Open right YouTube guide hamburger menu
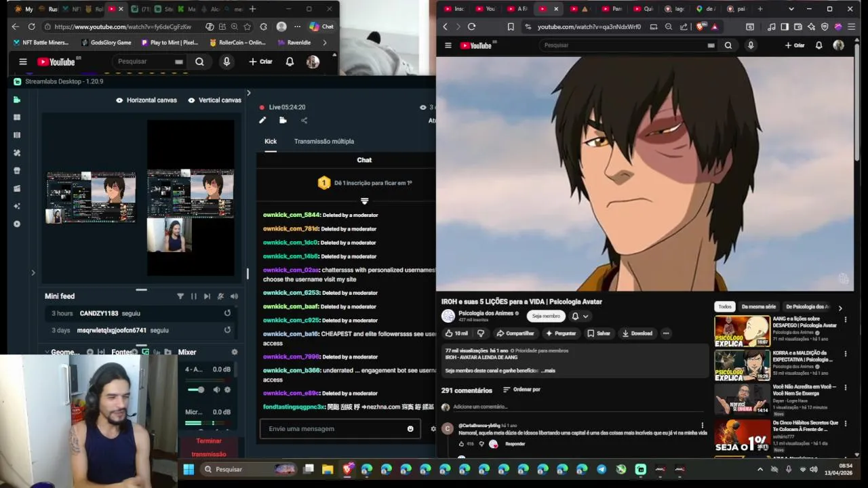This screenshot has width=868, height=488. 448,45
